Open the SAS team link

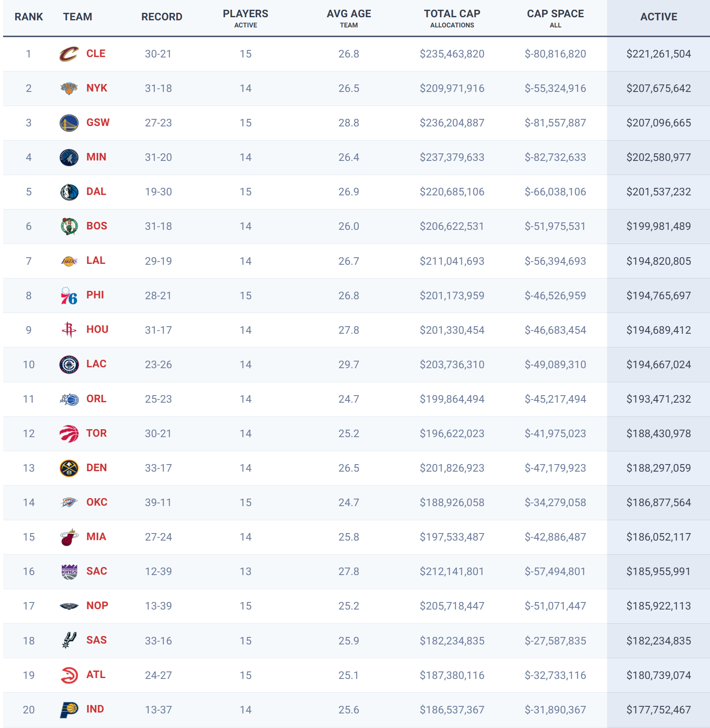pyautogui.click(x=96, y=640)
